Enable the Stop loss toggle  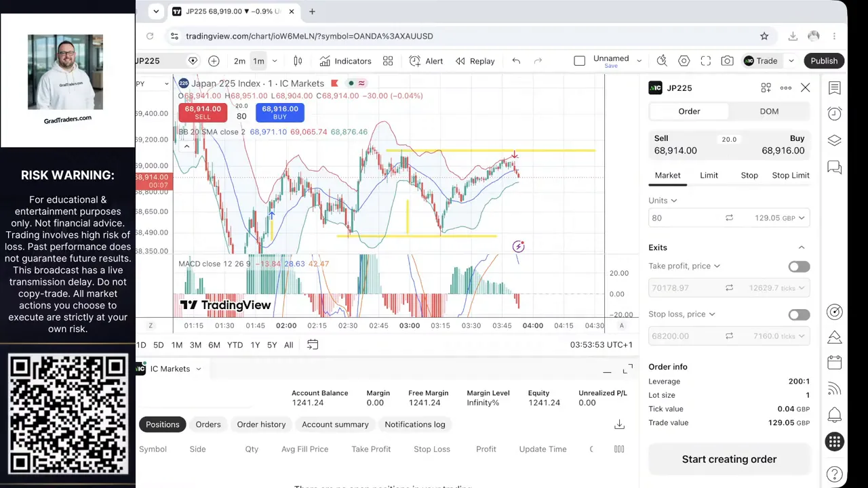pos(799,314)
